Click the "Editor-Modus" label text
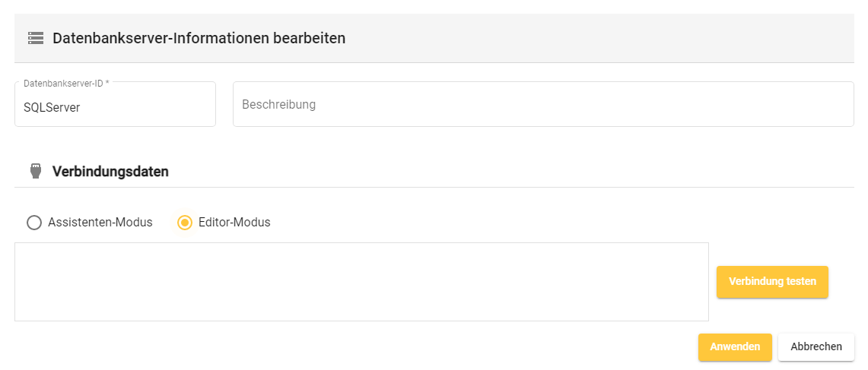 tap(234, 223)
